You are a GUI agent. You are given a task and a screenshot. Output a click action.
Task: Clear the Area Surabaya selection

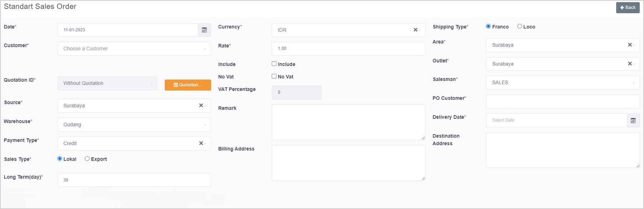coord(629,45)
